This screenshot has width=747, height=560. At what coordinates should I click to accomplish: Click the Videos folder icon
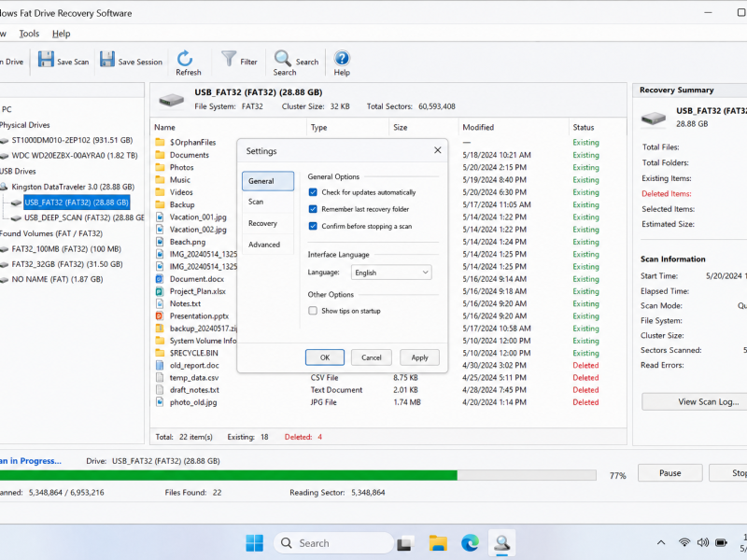click(x=160, y=192)
